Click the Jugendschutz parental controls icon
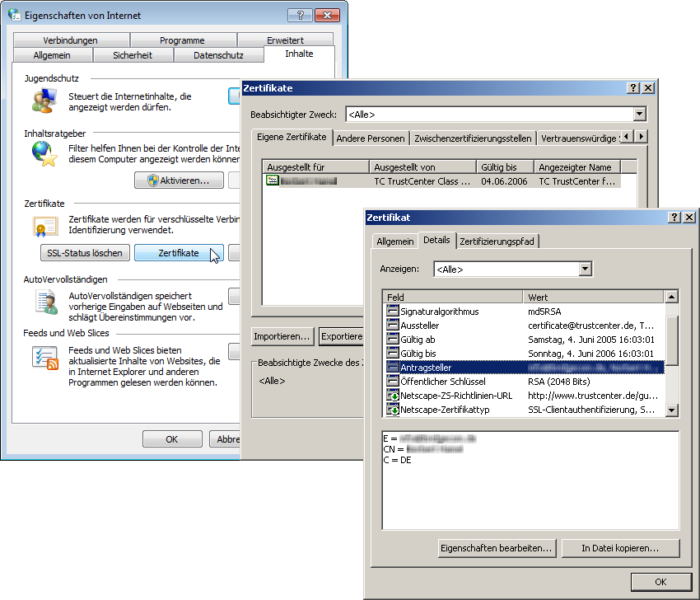Image resolution: width=700 pixels, height=600 pixels. point(43,101)
